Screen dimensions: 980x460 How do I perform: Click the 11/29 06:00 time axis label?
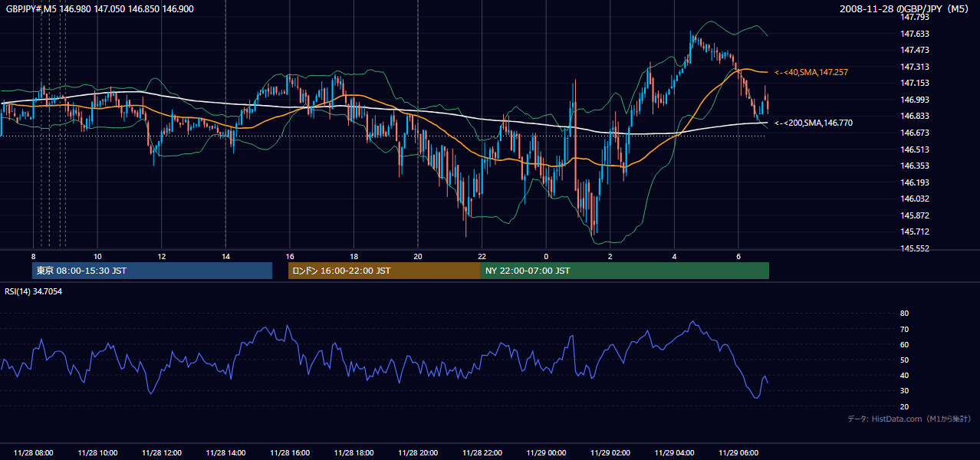pos(738,453)
